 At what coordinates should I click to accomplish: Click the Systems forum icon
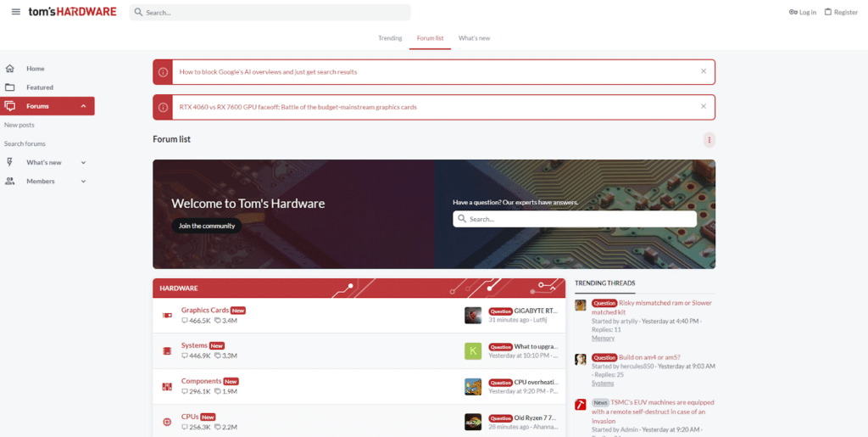[167, 350]
